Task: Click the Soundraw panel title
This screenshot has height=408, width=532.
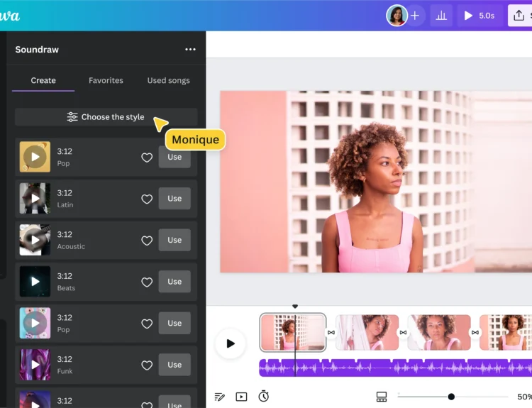Action: [37, 50]
